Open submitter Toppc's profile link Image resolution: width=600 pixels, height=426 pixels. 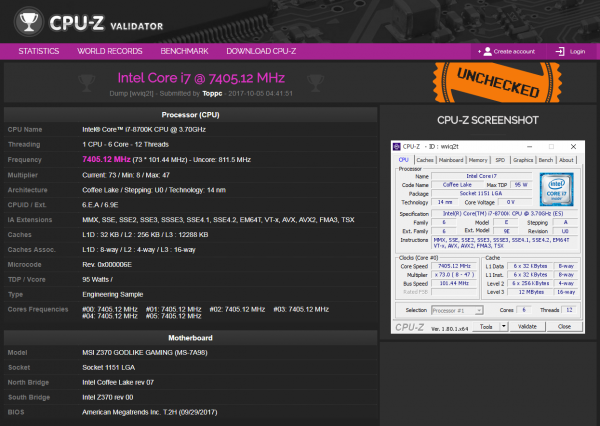coord(212,94)
